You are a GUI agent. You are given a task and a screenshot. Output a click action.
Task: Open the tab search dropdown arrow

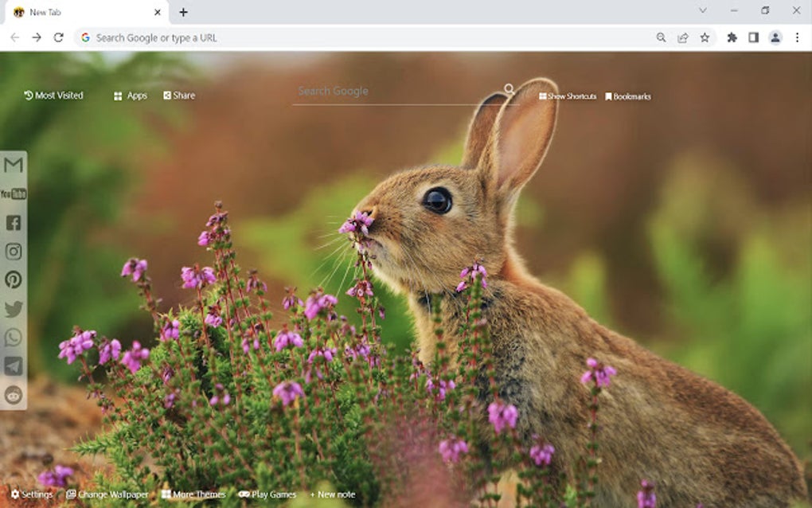(x=701, y=10)
